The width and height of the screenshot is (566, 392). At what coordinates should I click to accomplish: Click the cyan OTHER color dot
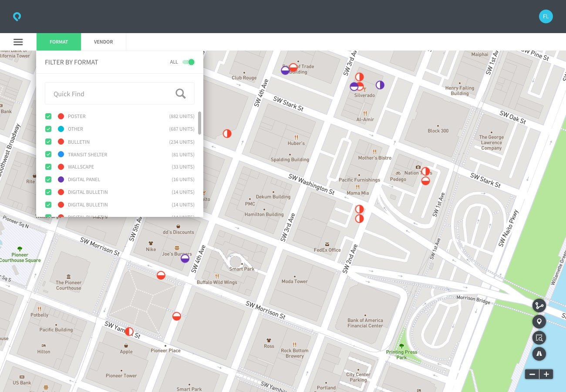pos(61,129)
